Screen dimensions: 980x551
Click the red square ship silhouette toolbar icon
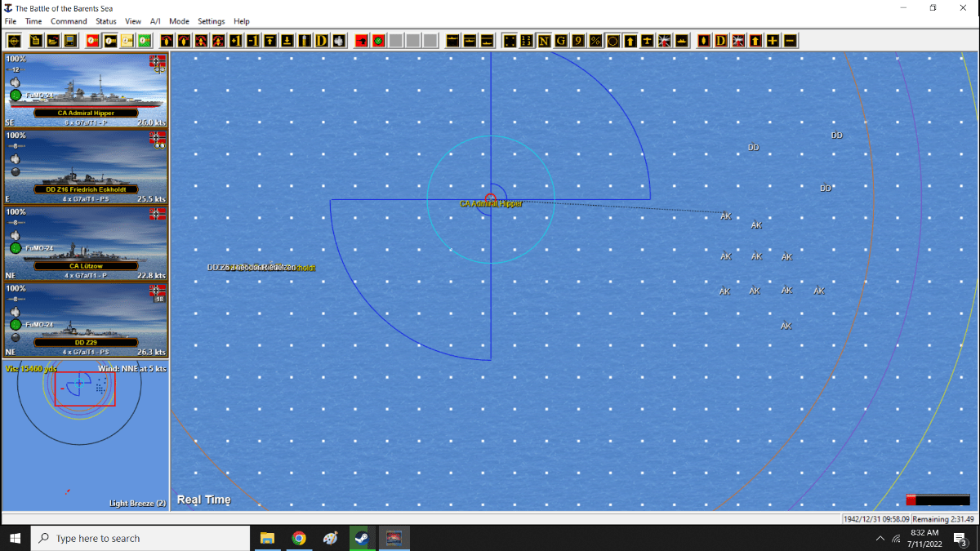[361, 41]
